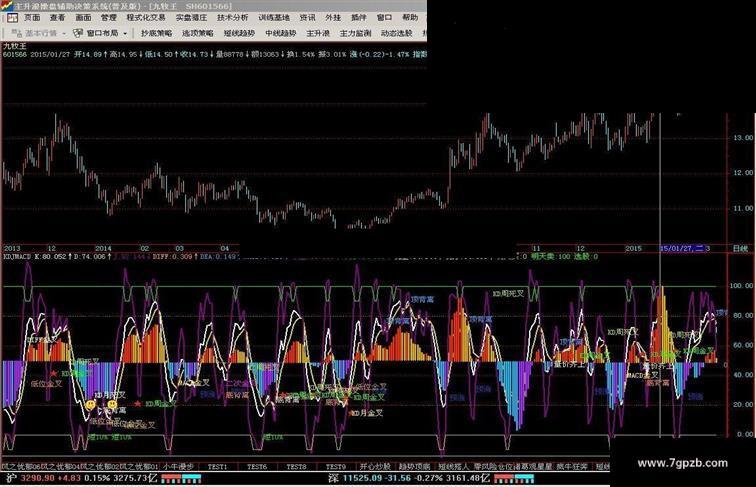Open the 资讯 menu

coord(307,18)
